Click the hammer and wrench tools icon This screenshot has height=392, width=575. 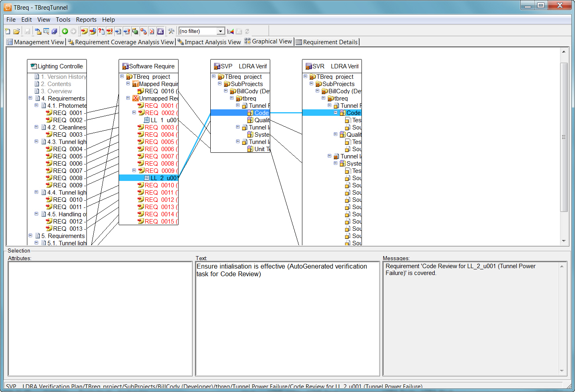[x=171, y=31]
